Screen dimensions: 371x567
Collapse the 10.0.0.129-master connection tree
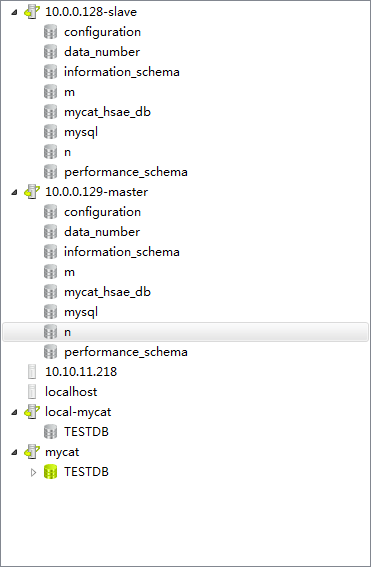(x=14, y=192)
